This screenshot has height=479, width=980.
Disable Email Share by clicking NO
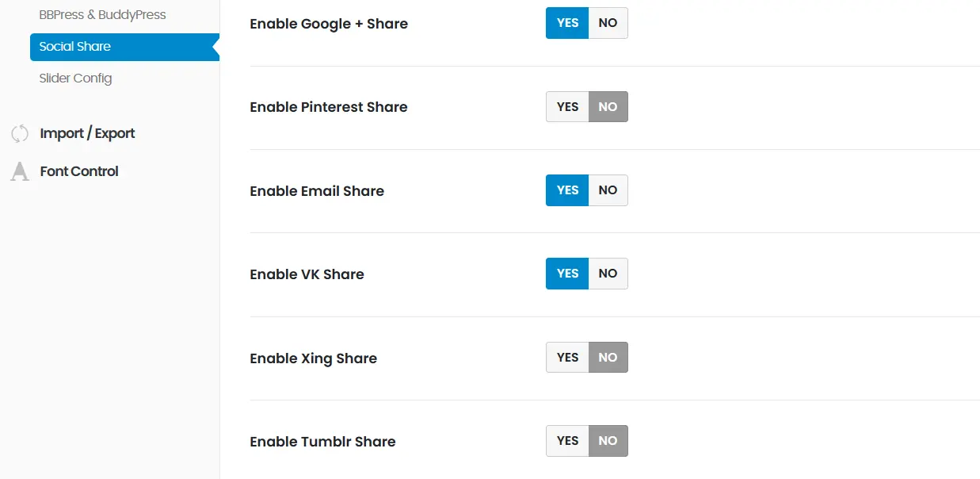tap(608, 190)
